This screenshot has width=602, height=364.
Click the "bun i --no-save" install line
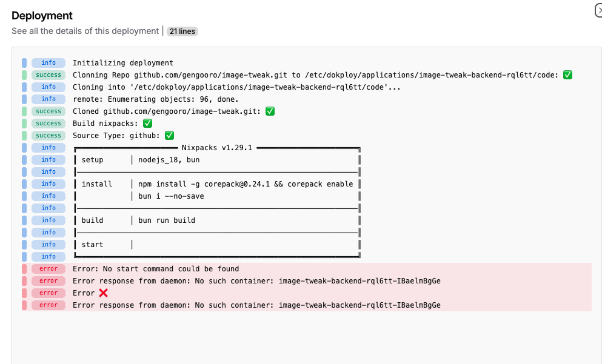[x=171, y=196]
